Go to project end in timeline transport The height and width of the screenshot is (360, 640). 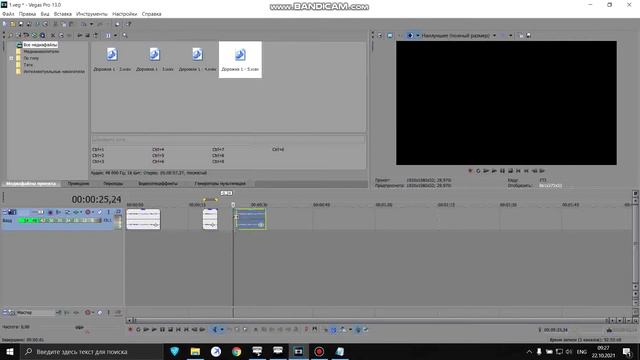[186, 329]
